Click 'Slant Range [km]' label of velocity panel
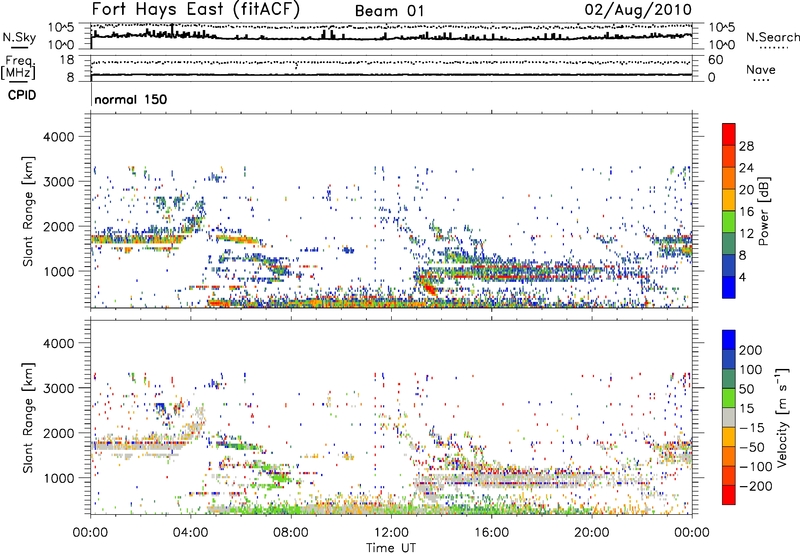This screenshot has height=554, width=800. click(28, 417)
